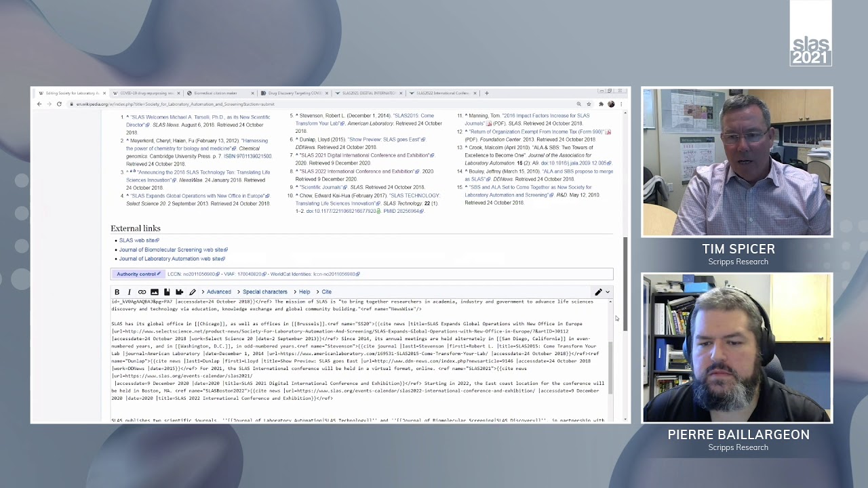Viewport: 868px width, 488px height.
Task: Open the WorldCat Identities link
Action: pyautogui.click(x=315, y=274)
